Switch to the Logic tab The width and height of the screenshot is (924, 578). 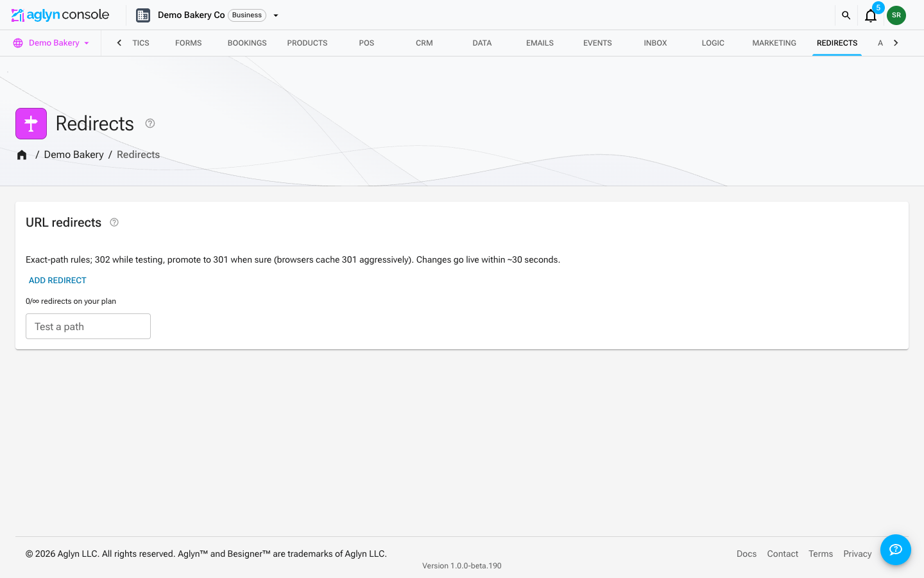tap(713, 43)
